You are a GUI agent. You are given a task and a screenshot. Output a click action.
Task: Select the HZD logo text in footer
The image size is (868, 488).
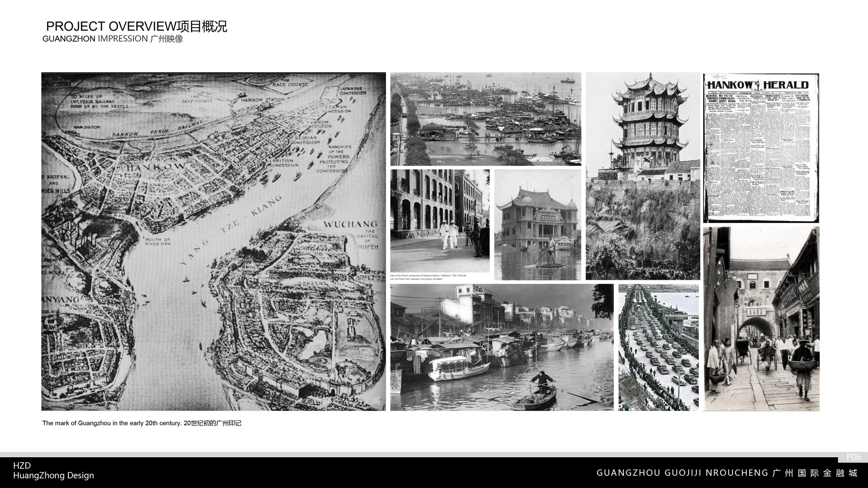pyautogui.click(x=22, y=465)
